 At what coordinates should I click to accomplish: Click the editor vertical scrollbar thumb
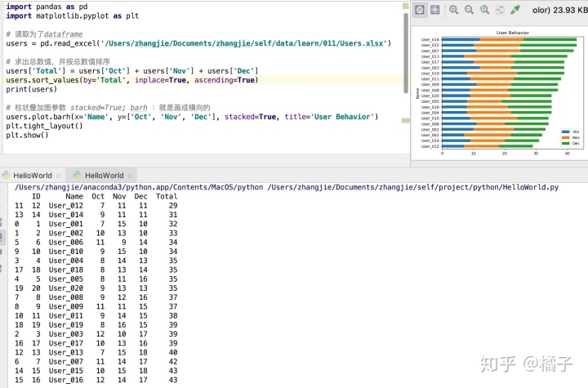pos(406,52)
